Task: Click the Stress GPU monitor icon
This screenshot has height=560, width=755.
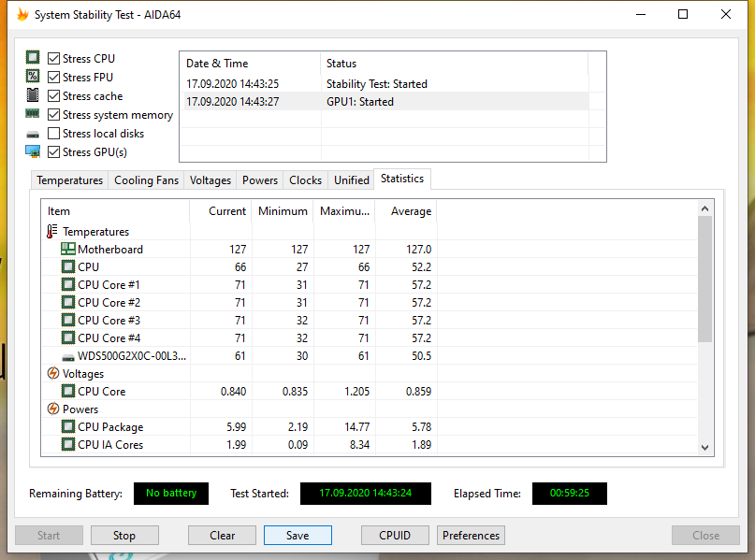Action: coord(33,151)
